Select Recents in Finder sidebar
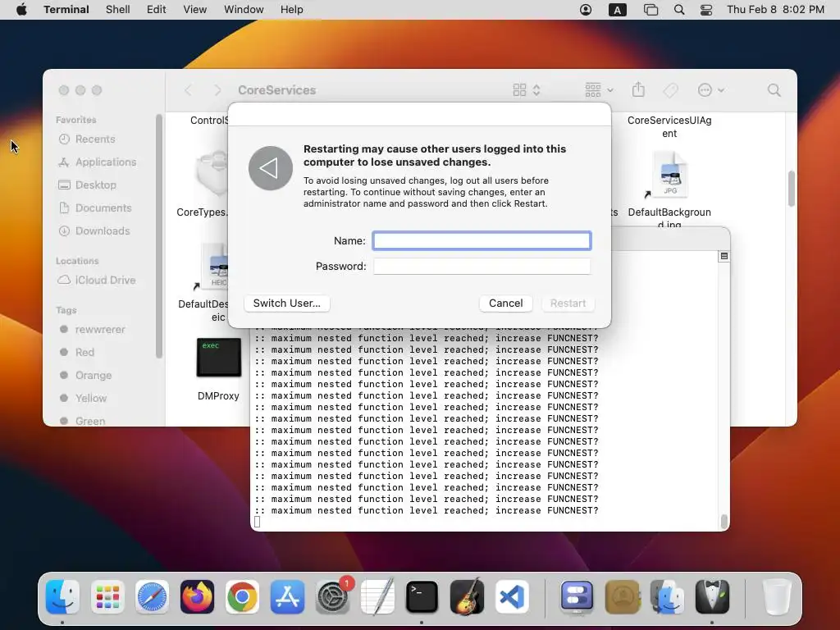The width and height of the screenshot is (840, 630). [x=95, y=139]
